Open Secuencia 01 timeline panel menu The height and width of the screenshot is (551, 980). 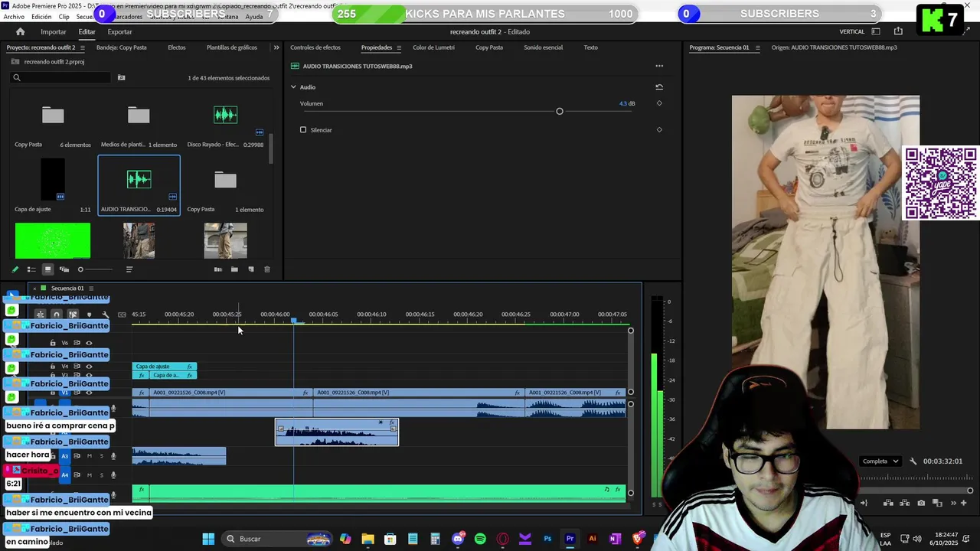click(x=91, y=289)
